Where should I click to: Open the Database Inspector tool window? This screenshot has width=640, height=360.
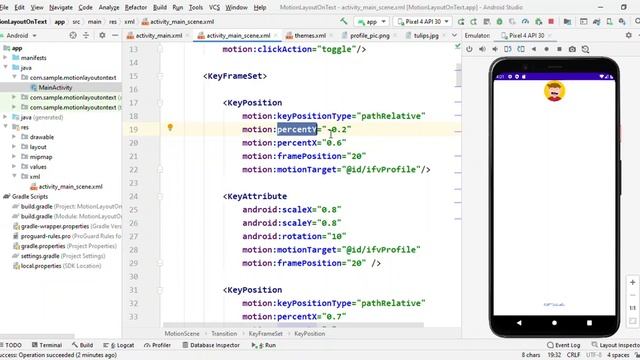click(x=211, y=345)
